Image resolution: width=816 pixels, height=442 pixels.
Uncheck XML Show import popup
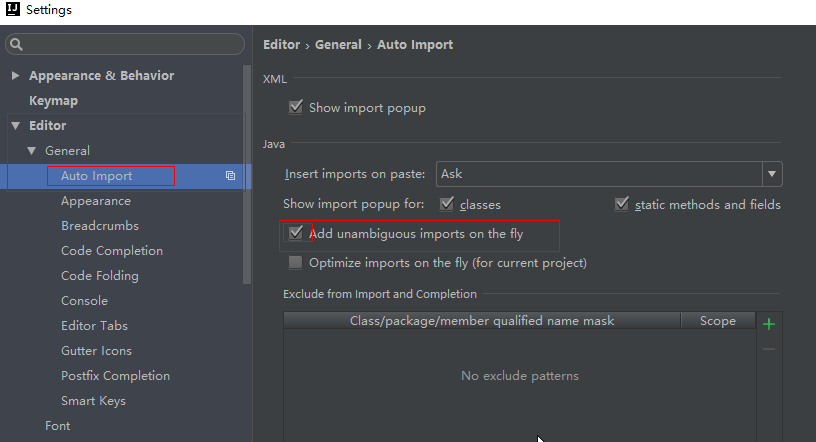pos(296,107)
